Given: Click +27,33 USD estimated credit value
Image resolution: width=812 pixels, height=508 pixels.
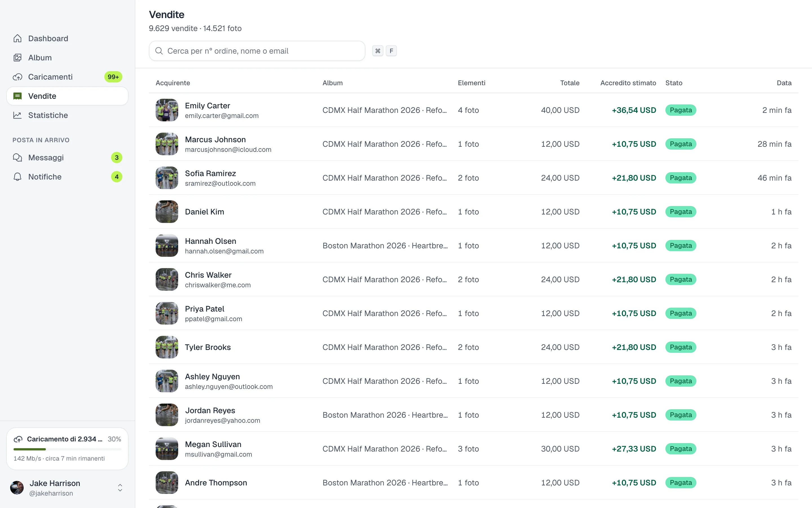Looking at the screenshot, I should click(x=634, y=449).
